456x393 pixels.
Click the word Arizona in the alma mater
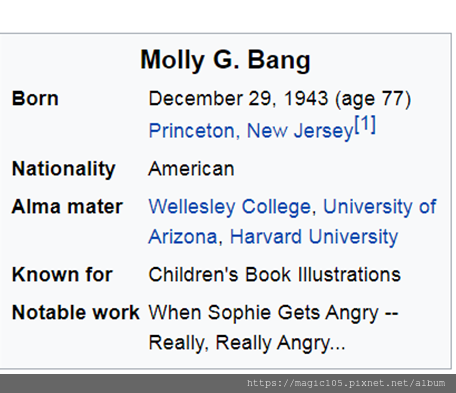click(x=183, y=237)
